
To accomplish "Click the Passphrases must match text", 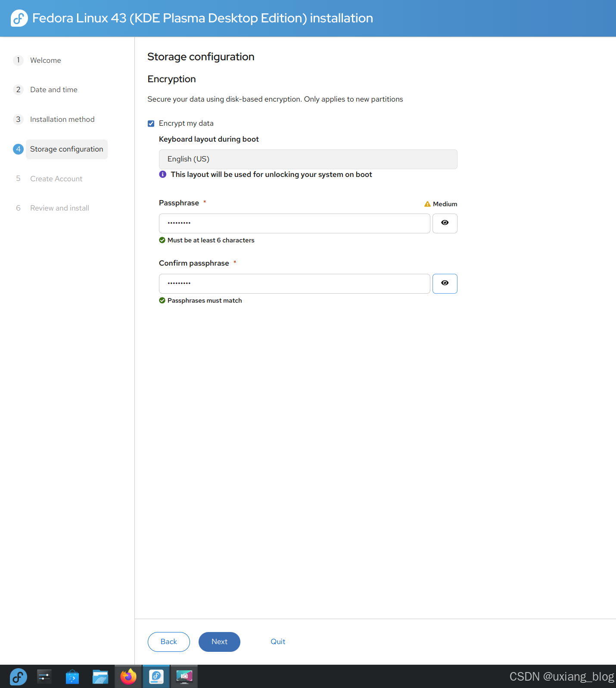I will click(205, 301).
